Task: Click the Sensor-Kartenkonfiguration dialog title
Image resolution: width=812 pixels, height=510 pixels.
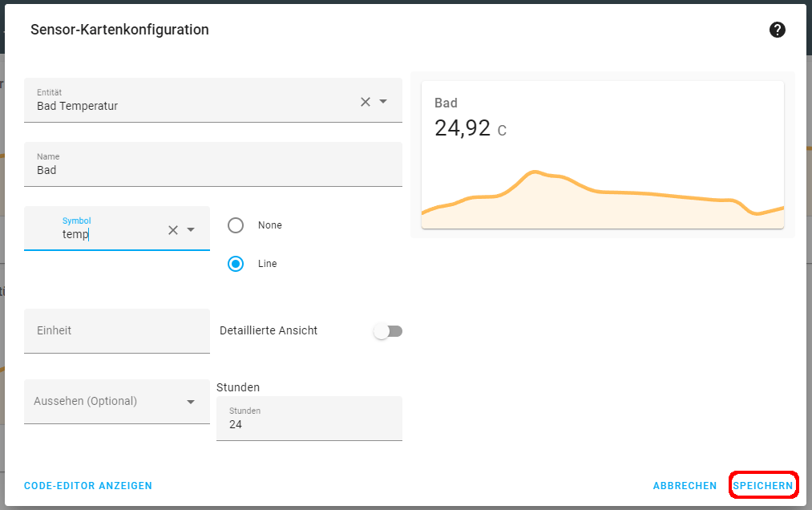Action: tap(119, 30)
